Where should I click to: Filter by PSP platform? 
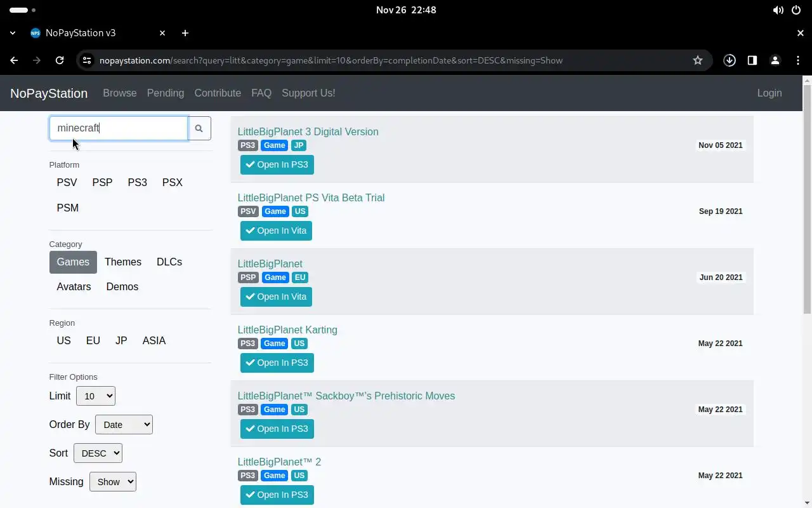tap(102, 183)
